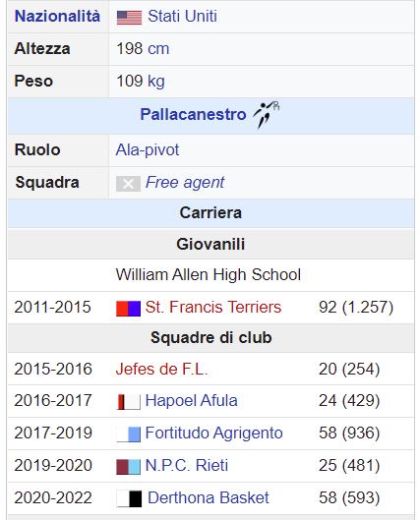
Task: Go to the Fortitudo Agrigento page
Action: (x=214, y=433)
